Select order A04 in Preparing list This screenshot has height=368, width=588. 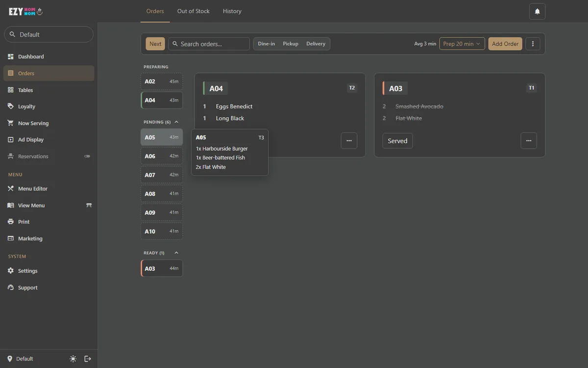(x=162, y=100)
